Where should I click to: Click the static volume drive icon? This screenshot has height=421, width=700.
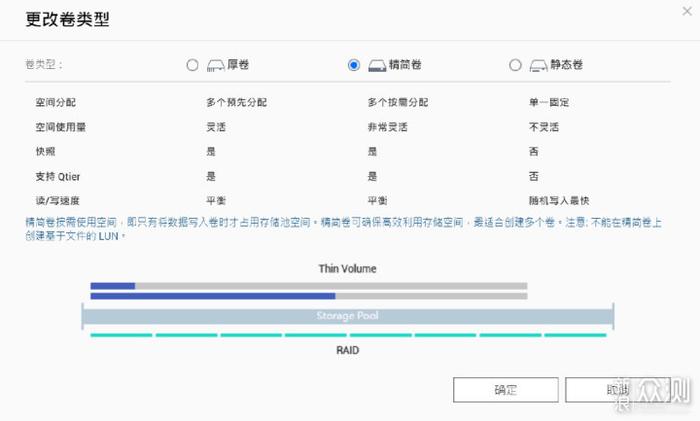[538, 65]
